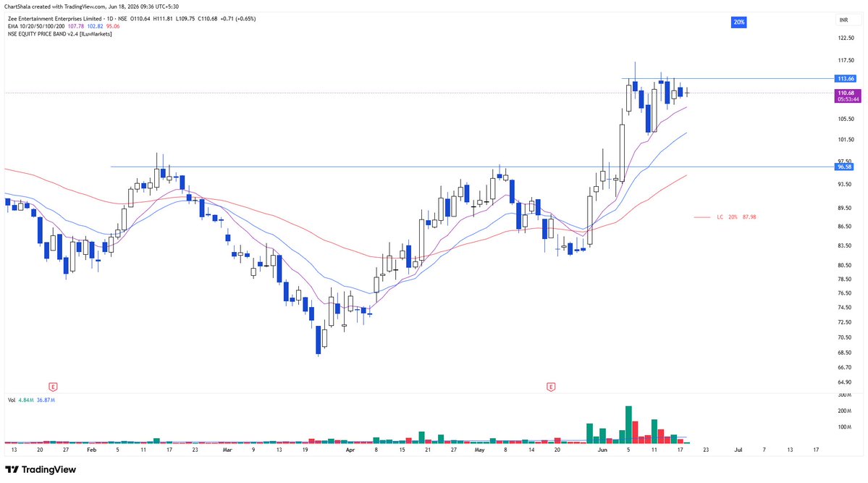
Task: Click the Jul label on time axis
Action: click(738, 450)
